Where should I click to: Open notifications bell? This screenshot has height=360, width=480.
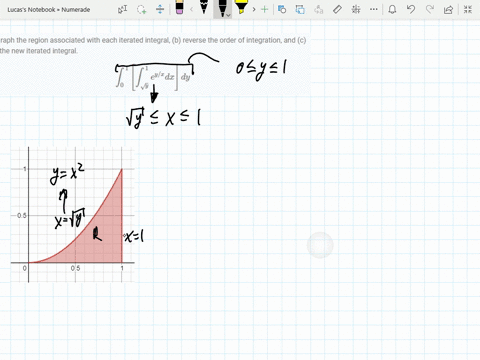click(392, 9)
